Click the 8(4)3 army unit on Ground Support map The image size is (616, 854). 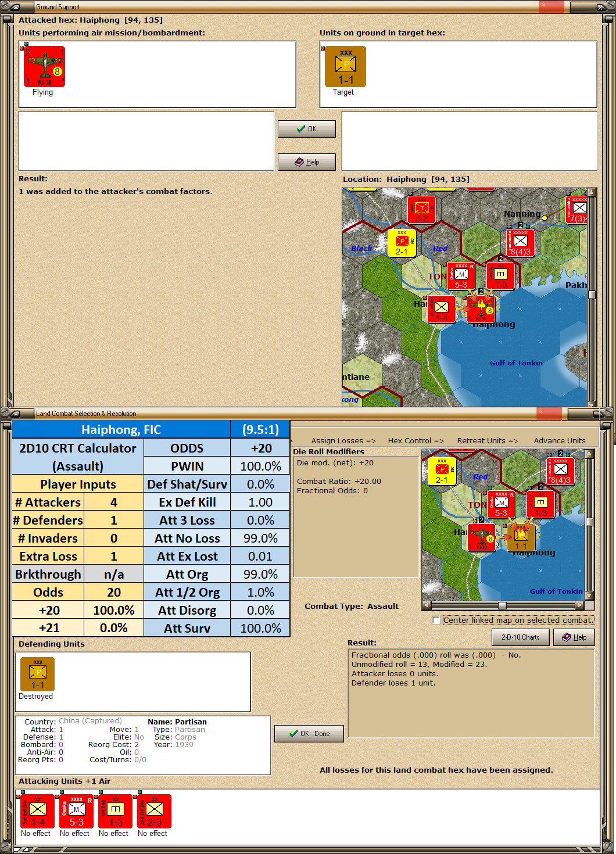pyautogui.click(x=520, y=243)
